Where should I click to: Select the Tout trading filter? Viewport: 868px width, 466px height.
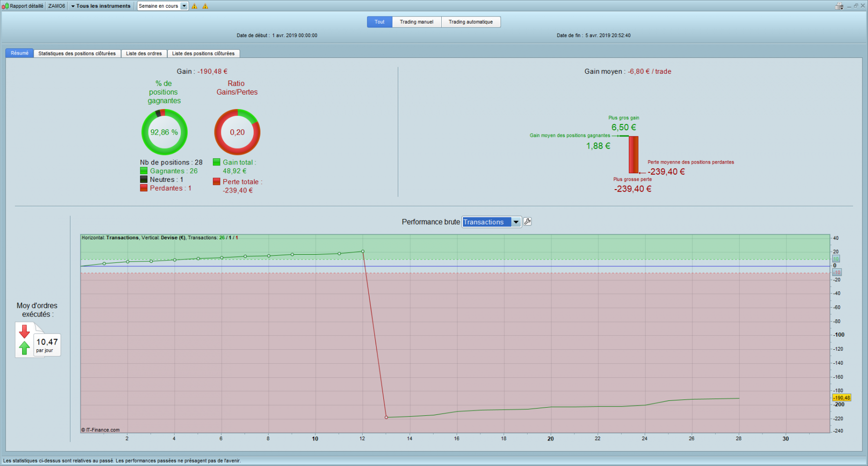pos(380,22)
